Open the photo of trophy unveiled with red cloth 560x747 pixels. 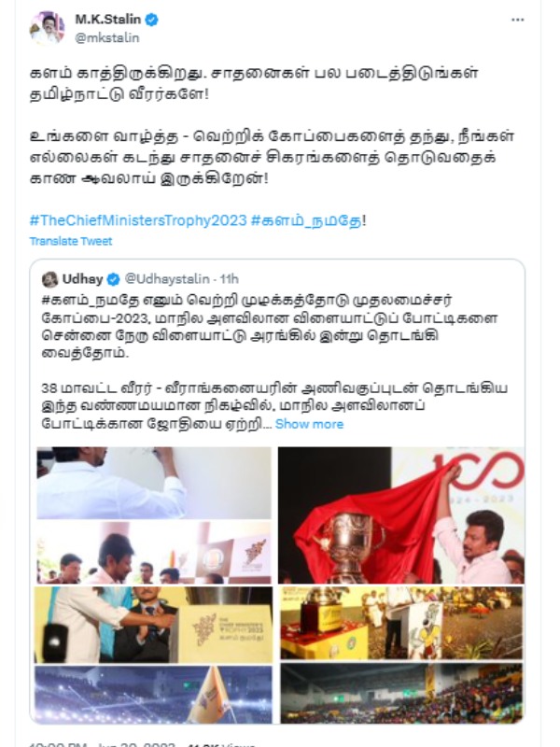pyautogui.click(x=401, y=515)
